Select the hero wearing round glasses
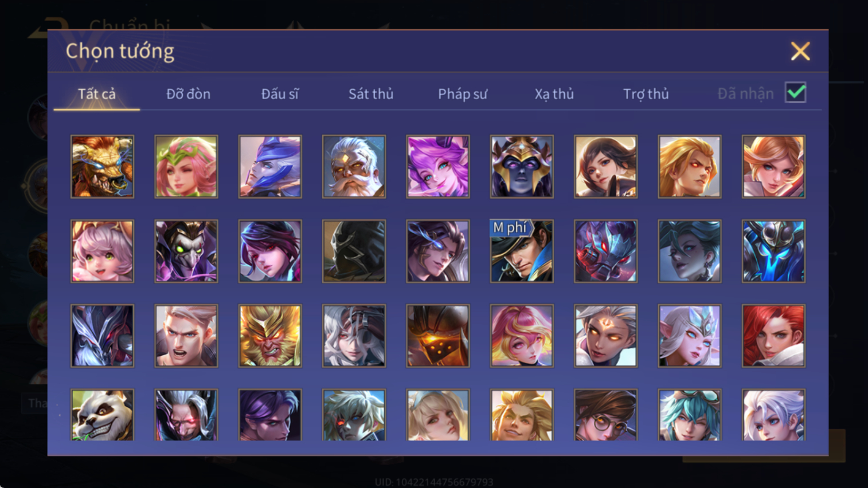Image resolution: width=868 pixels, height=488 pixels. (x=605, y=415)
